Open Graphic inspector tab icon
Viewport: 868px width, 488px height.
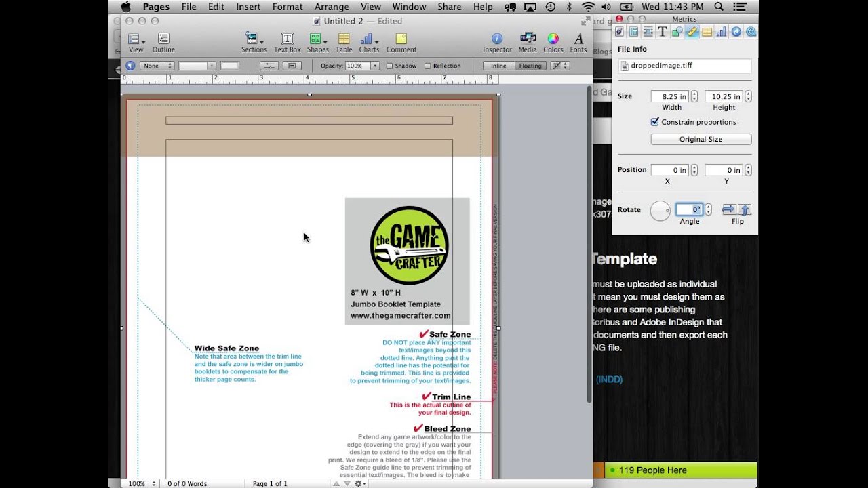pyautogui.click(x=677, y=32)
